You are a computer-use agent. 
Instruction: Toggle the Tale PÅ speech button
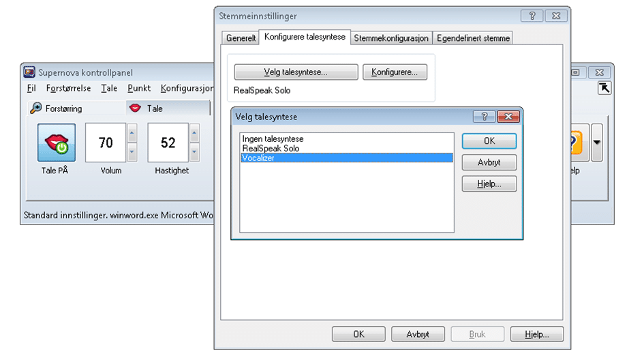point(56,143)
